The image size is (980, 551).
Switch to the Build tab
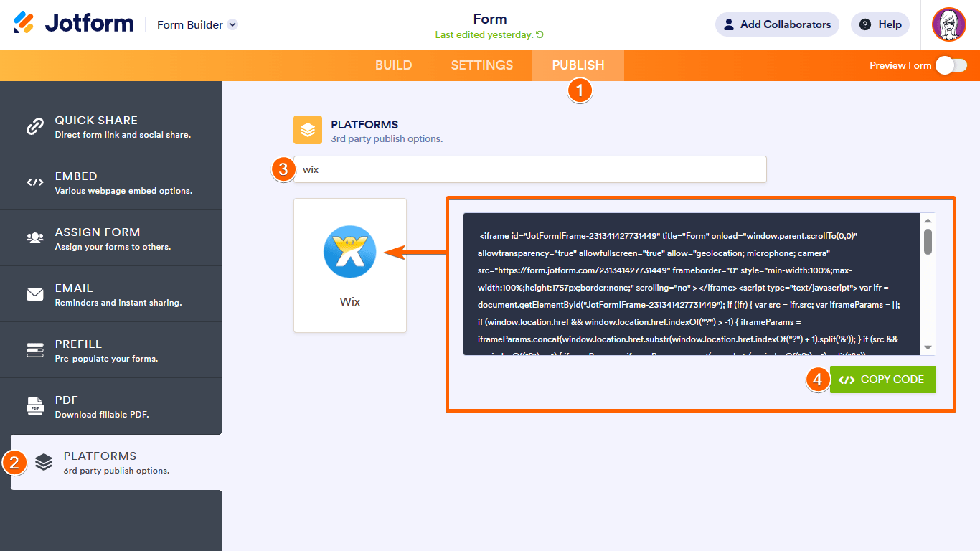pos(394,65)
